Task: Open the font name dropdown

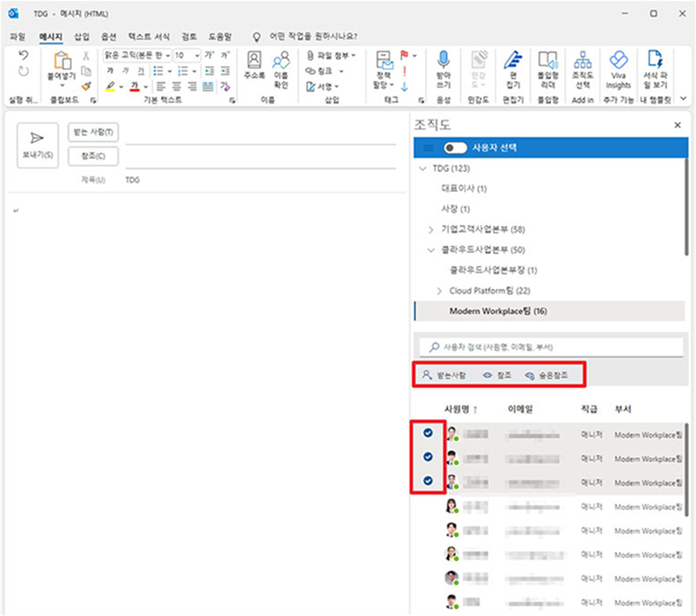Action: (167, 56)
